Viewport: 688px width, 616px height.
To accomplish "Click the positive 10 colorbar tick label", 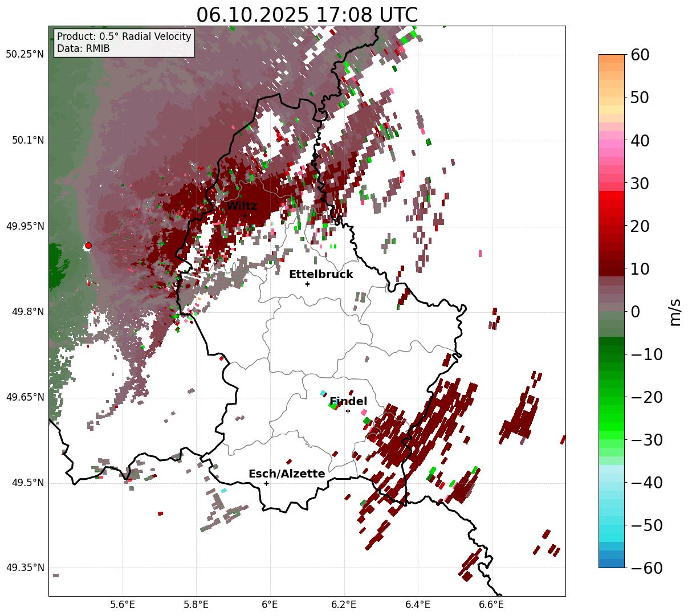I will (x=641, y=269).
